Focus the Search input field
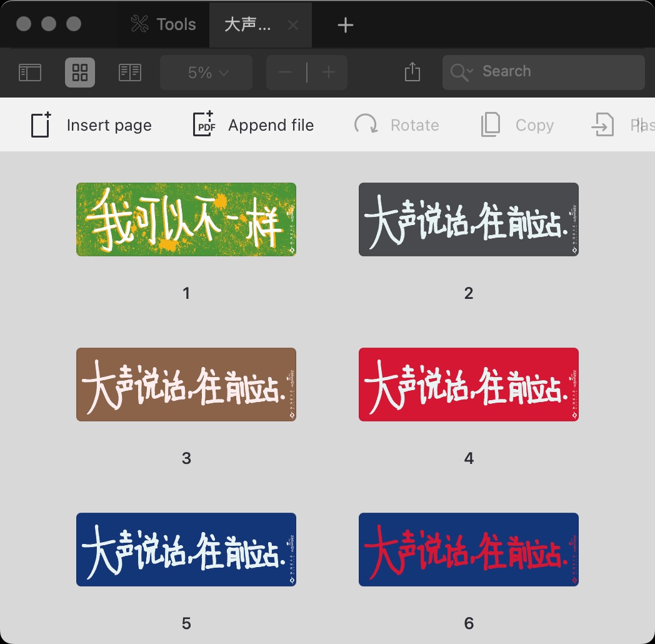This screenshot has height=644, width=655. pyautogui.click(x=556, y=73)
